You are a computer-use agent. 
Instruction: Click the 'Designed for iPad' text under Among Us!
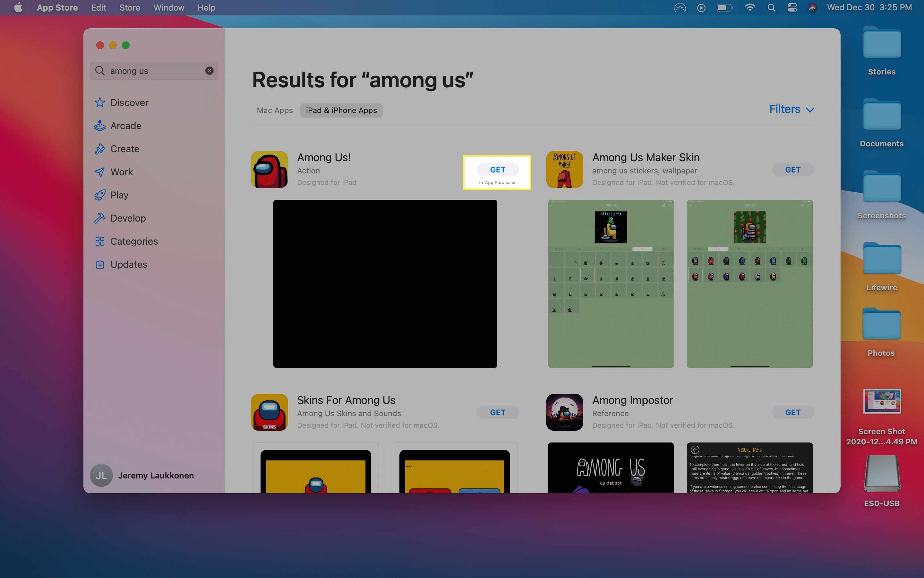[x=327, y=182]
